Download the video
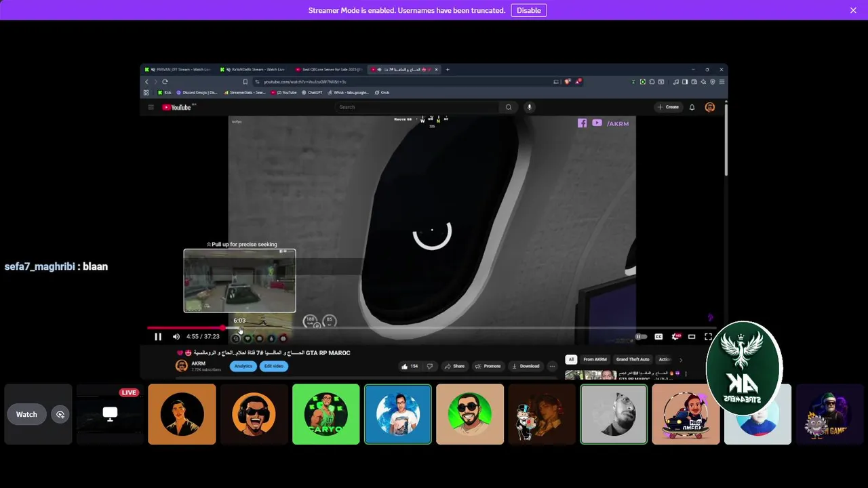The image size is (868, 488). click(x=526, y=366)
